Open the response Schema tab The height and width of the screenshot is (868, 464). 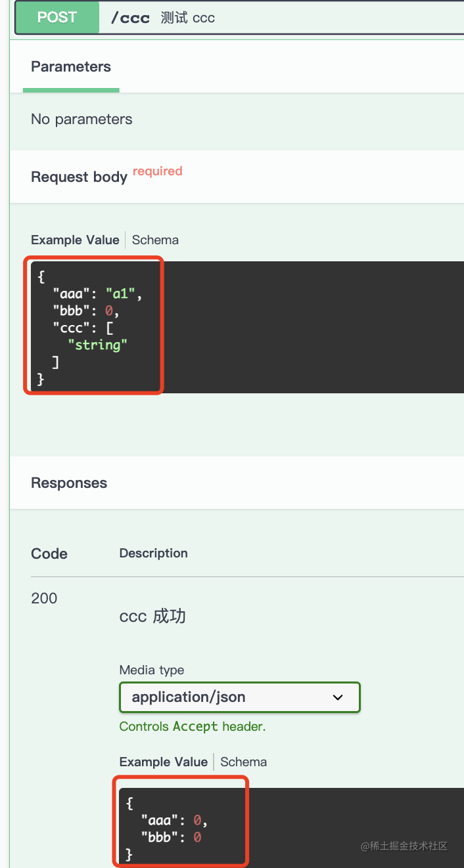coord(243,762)
